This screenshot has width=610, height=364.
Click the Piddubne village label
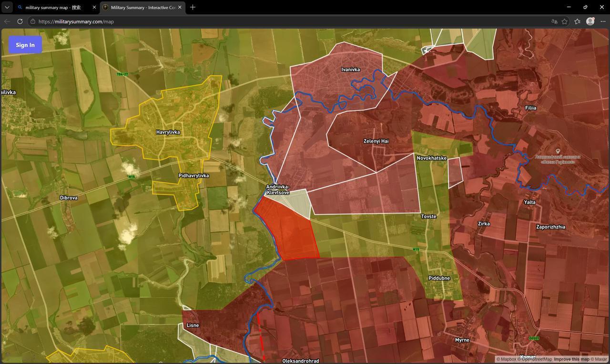439,278
